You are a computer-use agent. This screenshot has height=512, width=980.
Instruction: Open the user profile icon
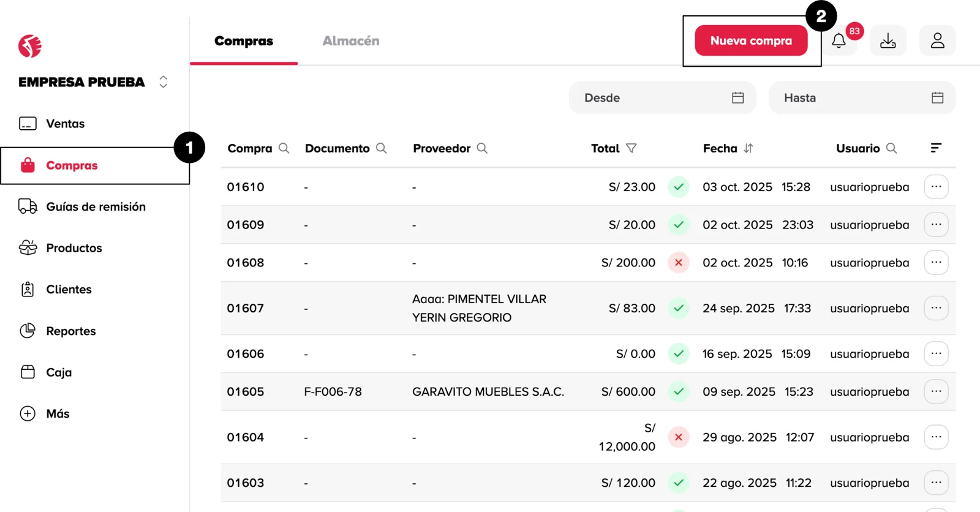tap(937, 41)
